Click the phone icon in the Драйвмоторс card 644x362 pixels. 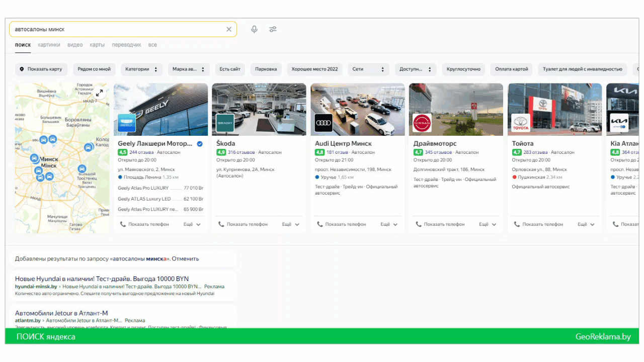[x=419, y=224]
